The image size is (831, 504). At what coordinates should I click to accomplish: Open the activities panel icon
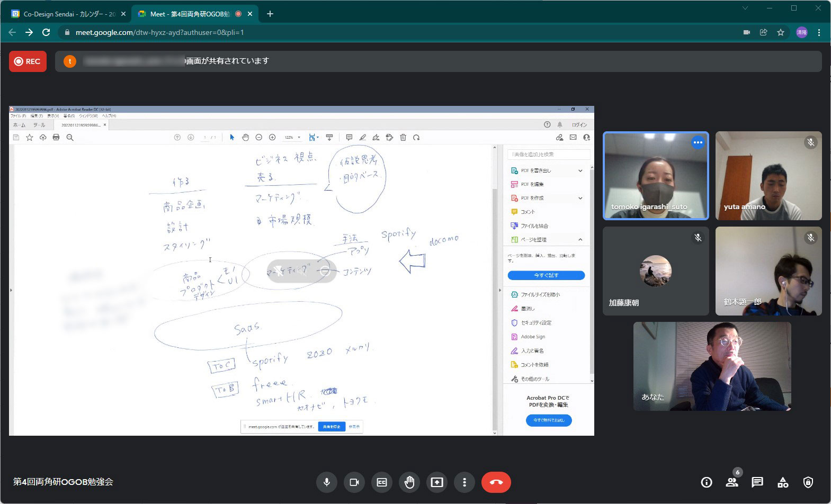click(x=782, y=482)
